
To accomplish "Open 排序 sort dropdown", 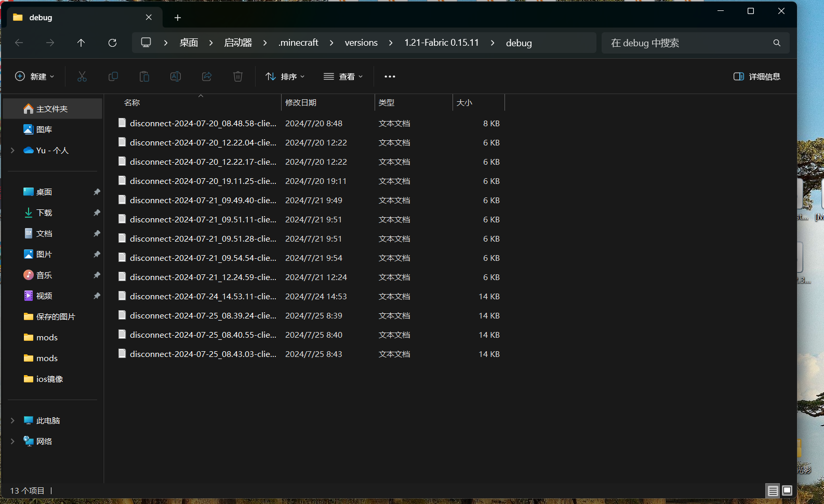I will [285, 76].
